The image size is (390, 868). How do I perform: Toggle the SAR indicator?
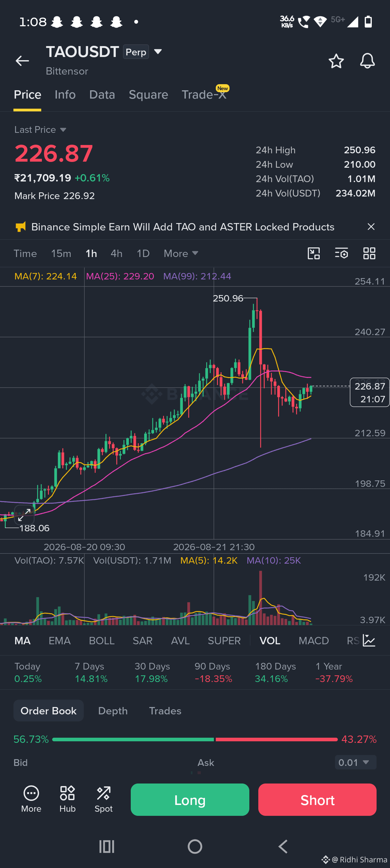(143, 640)
